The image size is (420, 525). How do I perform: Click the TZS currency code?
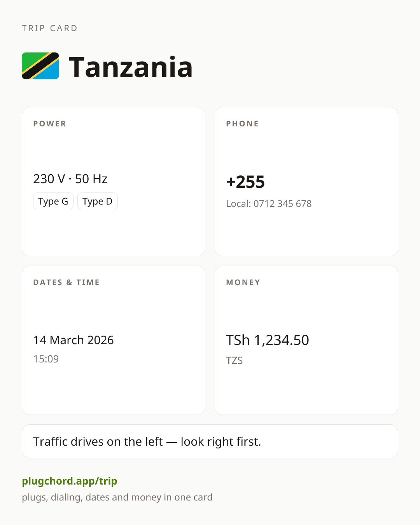coord(234,360)
